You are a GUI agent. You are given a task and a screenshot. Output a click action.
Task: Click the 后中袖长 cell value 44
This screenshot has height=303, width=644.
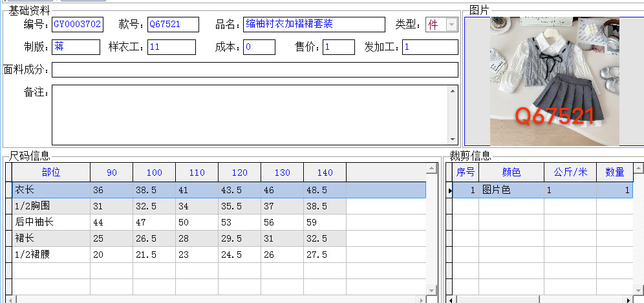(112, 222)
